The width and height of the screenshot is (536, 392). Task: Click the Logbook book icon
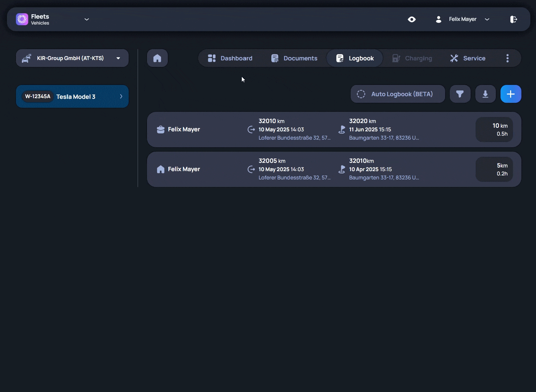click(340, 58)
